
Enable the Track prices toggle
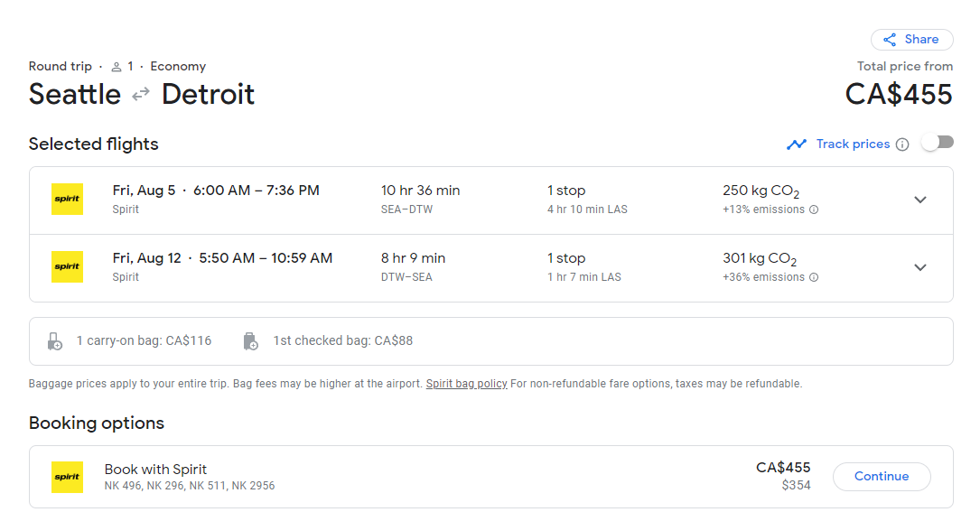point(937,143)
